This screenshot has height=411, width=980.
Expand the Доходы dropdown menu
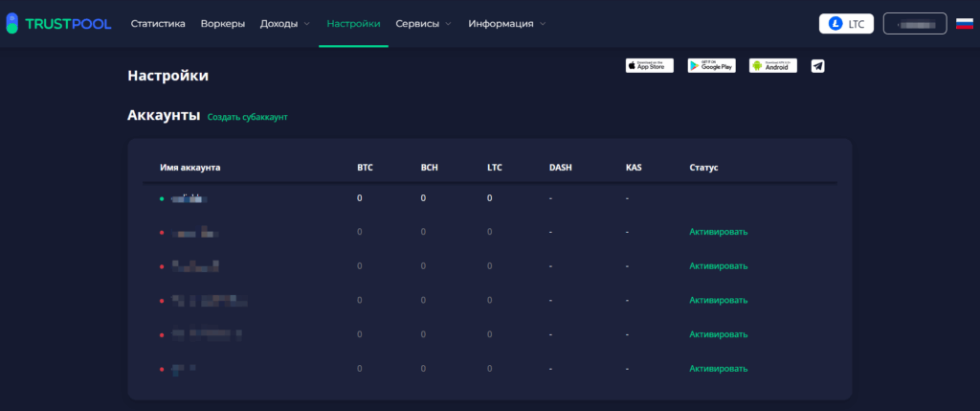point(284,23)
